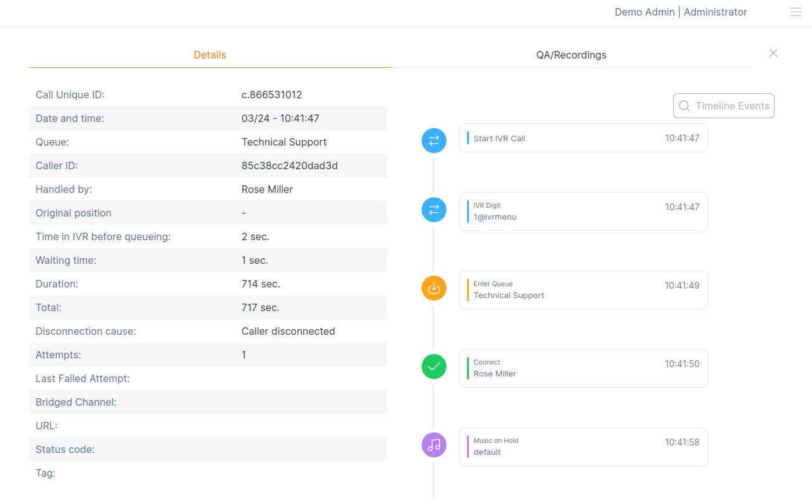812x504 pixels.
Task: Click the Music on Hold default event
Action: tap(583, 447)
